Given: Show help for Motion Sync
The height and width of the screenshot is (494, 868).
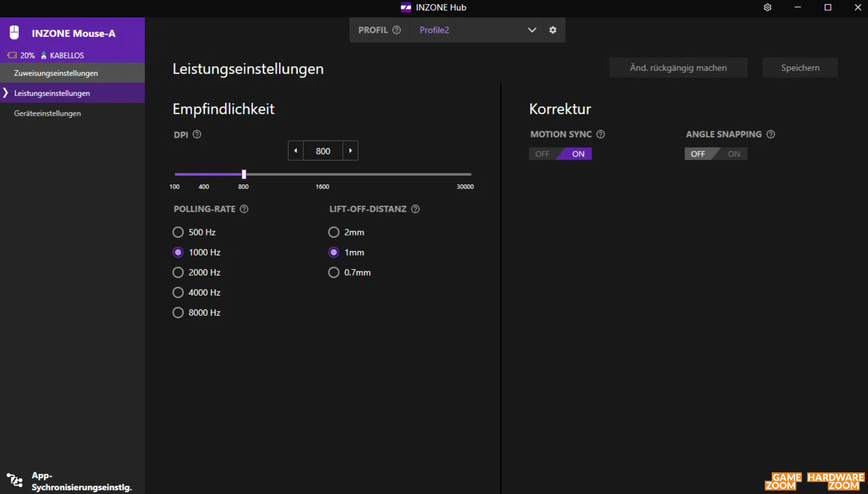Looking at the screenshot, I should (x=601, y=135).
